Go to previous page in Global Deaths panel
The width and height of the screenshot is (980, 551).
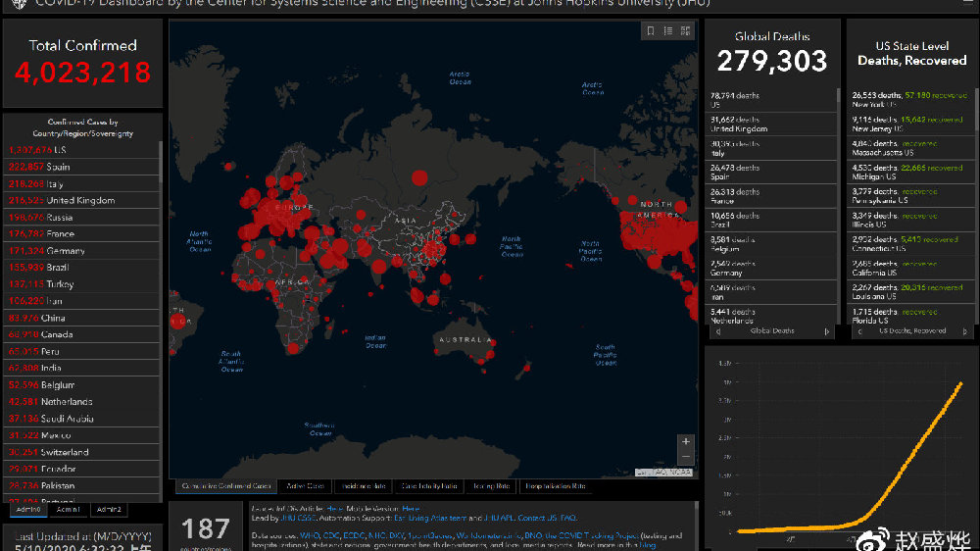718,331
